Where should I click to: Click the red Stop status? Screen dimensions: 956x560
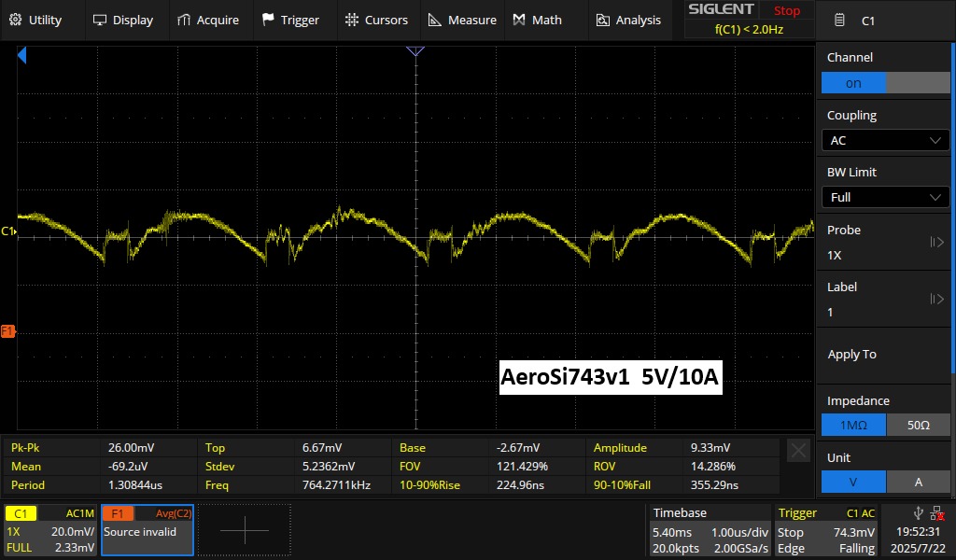click(x=786, y=10)
